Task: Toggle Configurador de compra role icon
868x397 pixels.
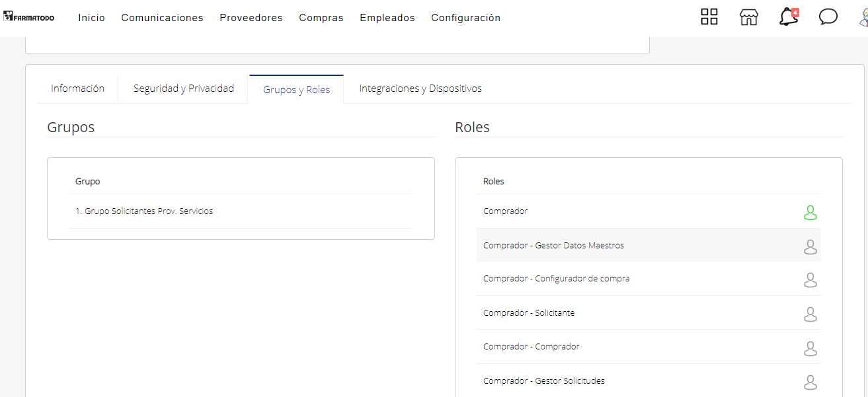Action: point(810,280)
